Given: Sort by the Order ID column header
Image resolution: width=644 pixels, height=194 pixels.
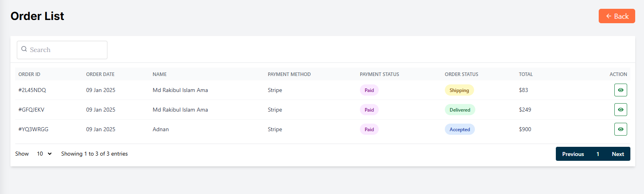Looking at the screenshot, I should coord(29,74).
